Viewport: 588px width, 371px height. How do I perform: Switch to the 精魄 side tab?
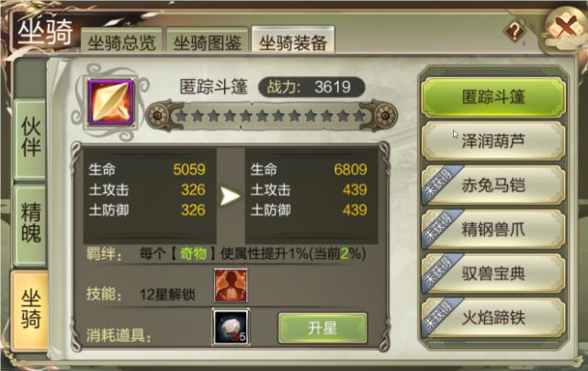click(30, 224)
